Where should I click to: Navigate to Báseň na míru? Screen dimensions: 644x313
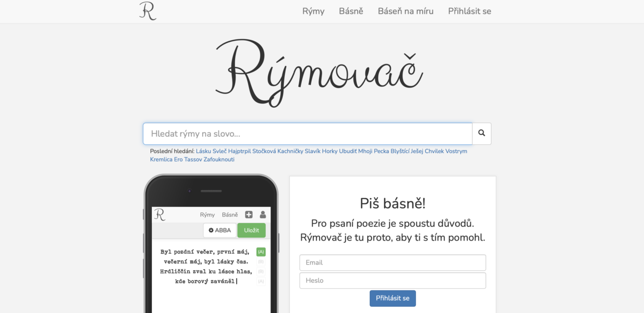tap(406, 11)
